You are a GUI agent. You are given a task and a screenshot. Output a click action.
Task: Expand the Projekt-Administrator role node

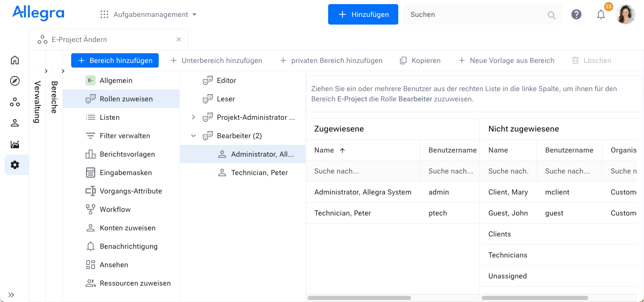193,117
